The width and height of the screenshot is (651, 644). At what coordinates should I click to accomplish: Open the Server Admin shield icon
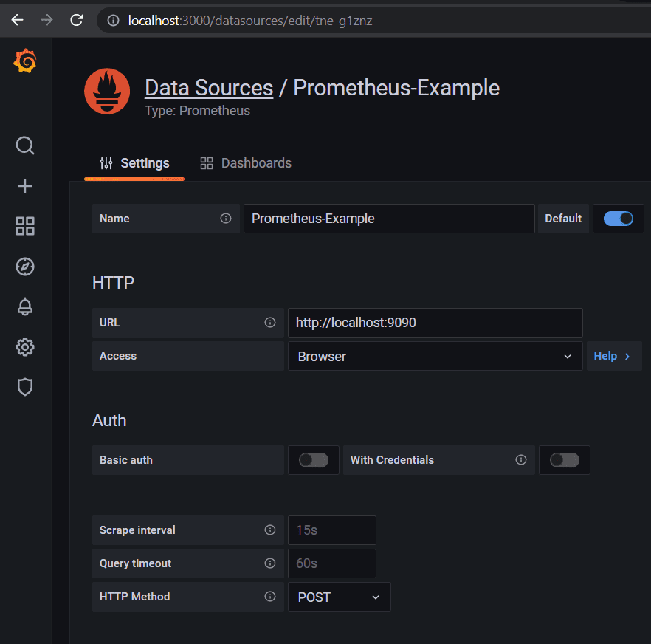(25, 387)
